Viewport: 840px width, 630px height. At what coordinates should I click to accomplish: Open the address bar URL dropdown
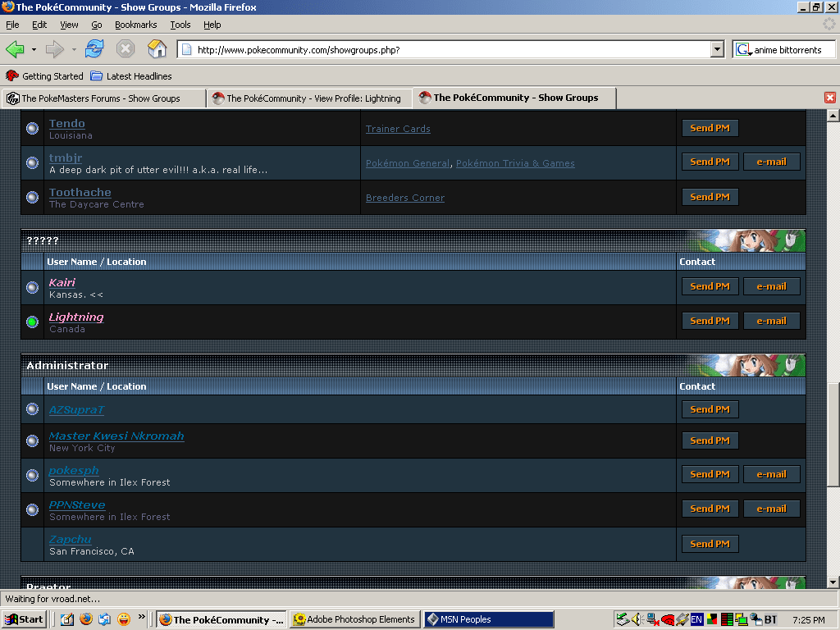pyautogui.click(x=717, y=50)
